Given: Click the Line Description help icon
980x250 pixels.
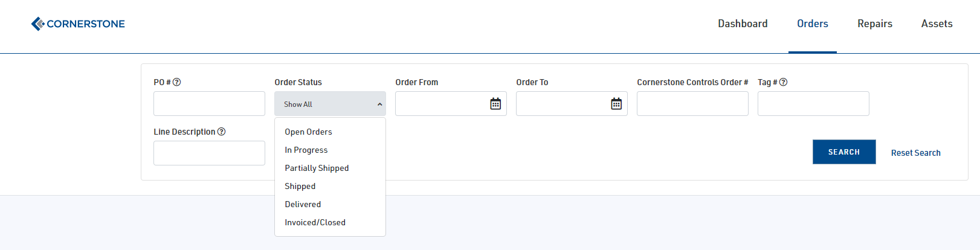Looking at the screenshot, I should tap(222, 132).
